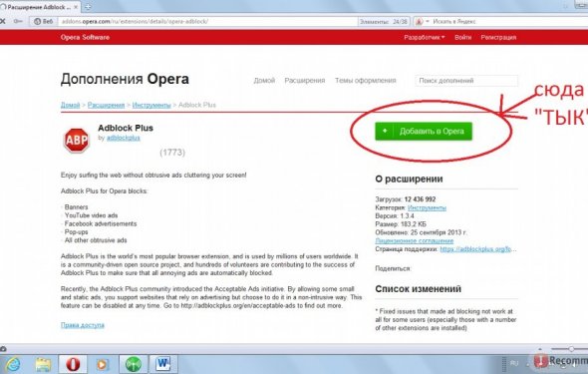Switch to Microsoft Word in the taskbar
The height and width of the screenshot is (374, 588).
point(163,364)
